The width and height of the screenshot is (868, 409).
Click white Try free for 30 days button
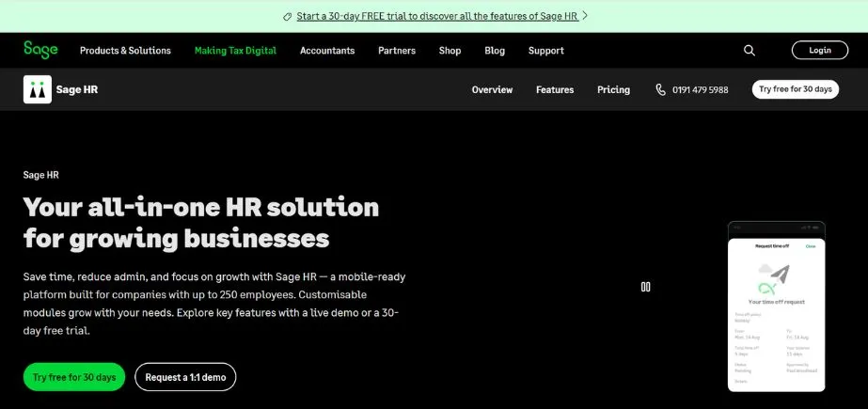pyautogui.click(x=796, y=89)
